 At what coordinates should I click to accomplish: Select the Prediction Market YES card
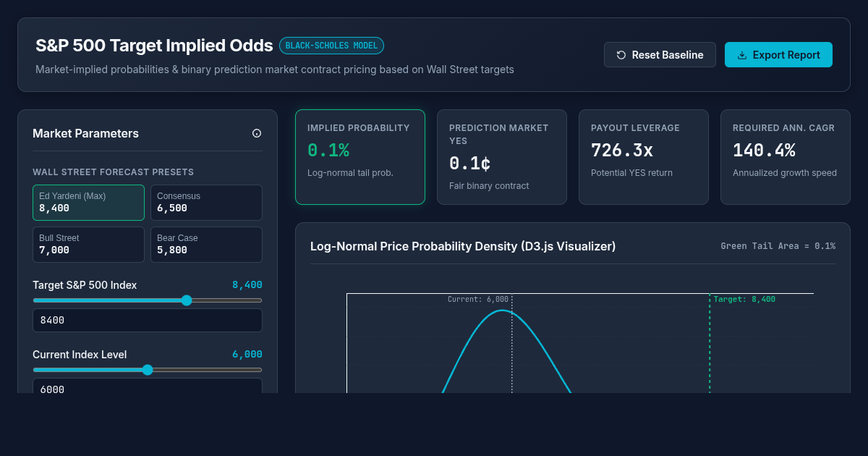point(502,157)
